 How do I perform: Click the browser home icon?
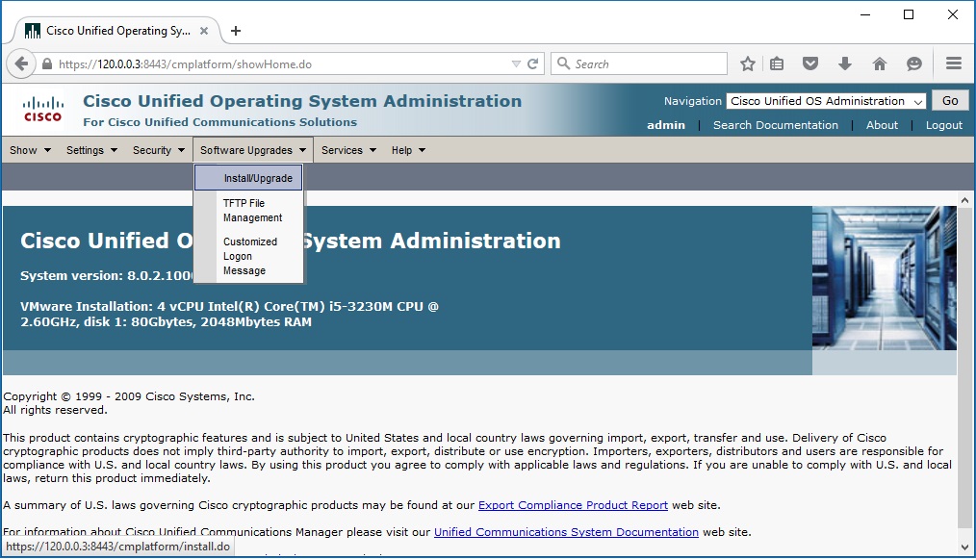880,64
